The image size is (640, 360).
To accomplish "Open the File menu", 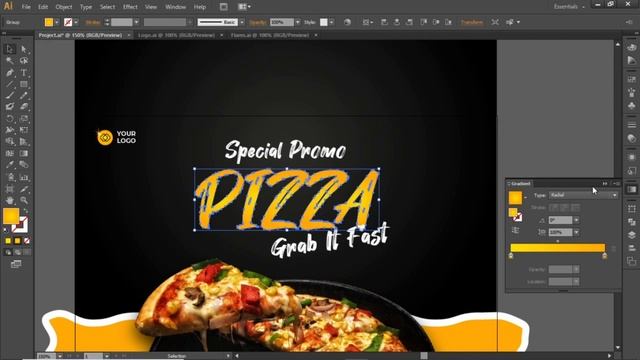I will click(x=26, y=7).
